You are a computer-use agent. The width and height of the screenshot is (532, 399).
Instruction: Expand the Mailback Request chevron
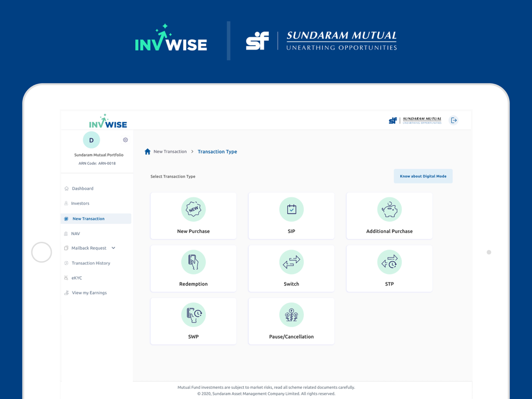tap(113, 248)
